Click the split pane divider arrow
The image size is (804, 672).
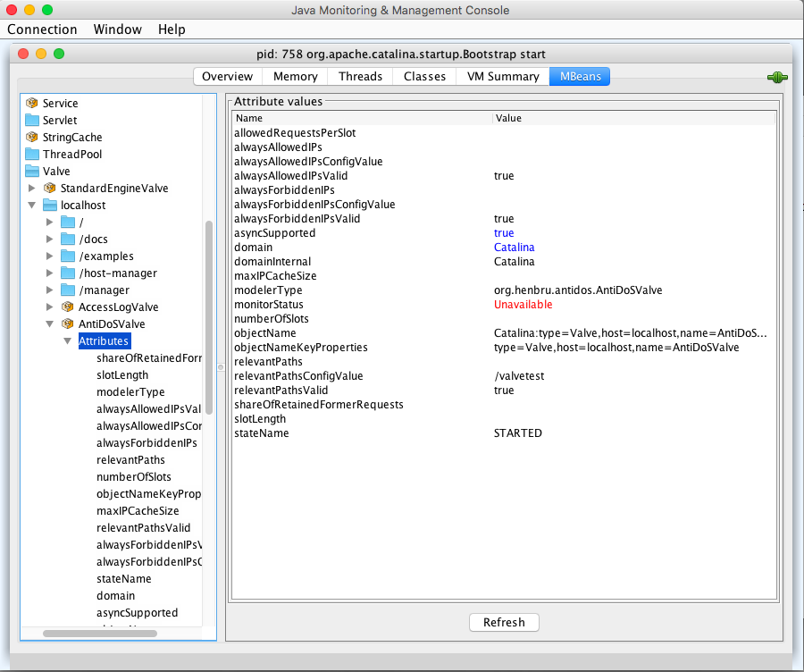pyautogui.click(x=221, y=366)
